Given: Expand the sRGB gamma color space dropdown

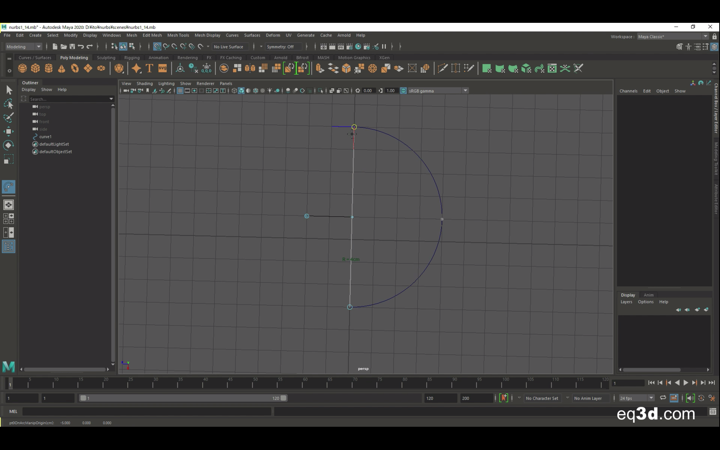Looking at the screenshot, I should click(x=434, y=90).
